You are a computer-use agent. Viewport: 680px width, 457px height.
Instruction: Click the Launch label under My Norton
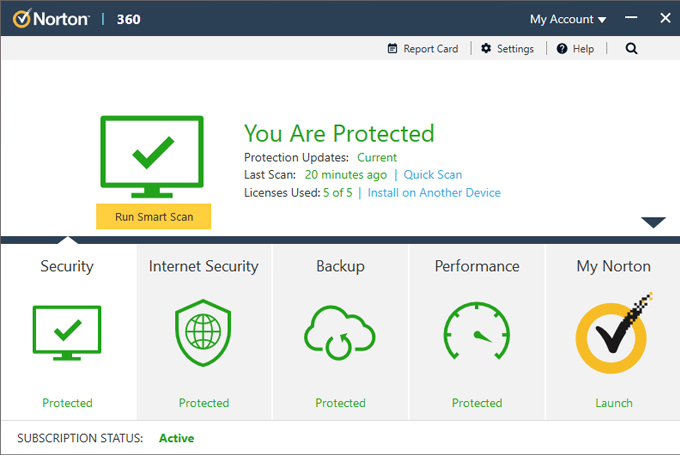pyautogui.click(x=613, y=403)
